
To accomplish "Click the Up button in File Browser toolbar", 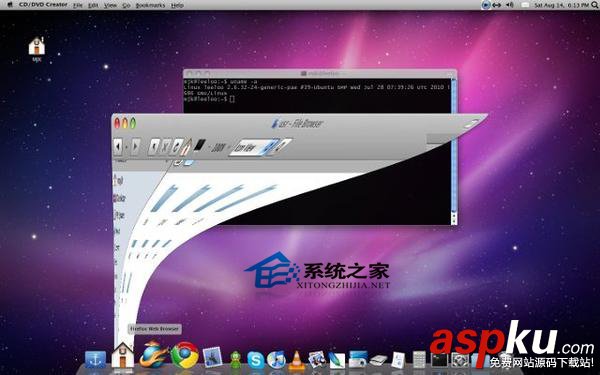I will (154, 146).
